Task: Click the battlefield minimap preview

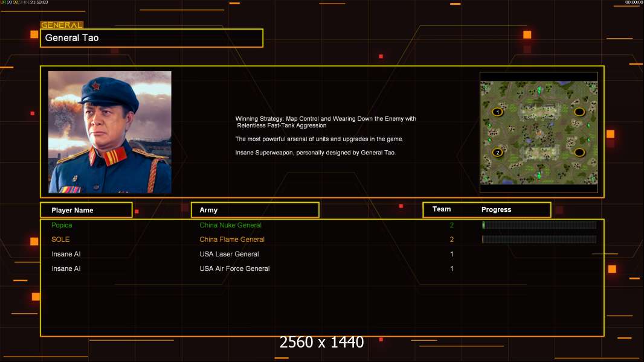Action: click(x=539, y=132)
